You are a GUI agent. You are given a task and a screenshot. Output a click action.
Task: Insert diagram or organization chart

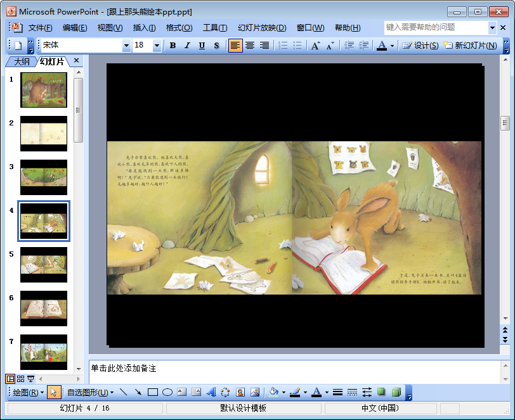click(225, 392)
